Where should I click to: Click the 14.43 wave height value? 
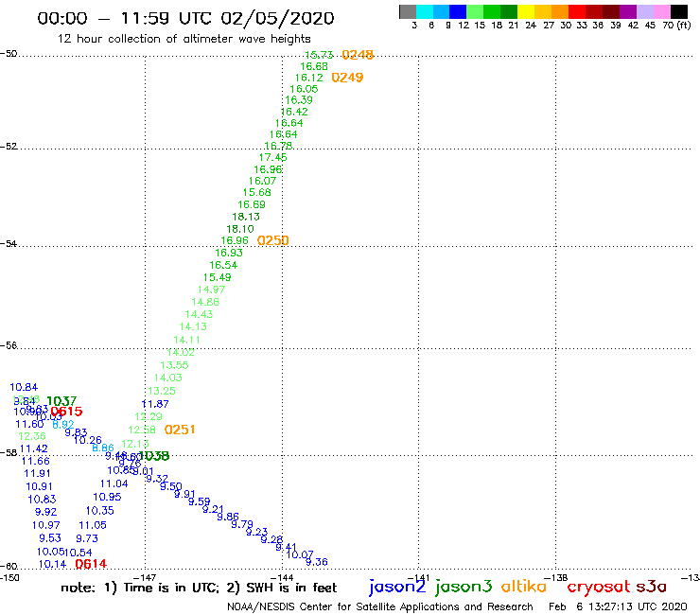pyautogui.click(x=199, y=314)
